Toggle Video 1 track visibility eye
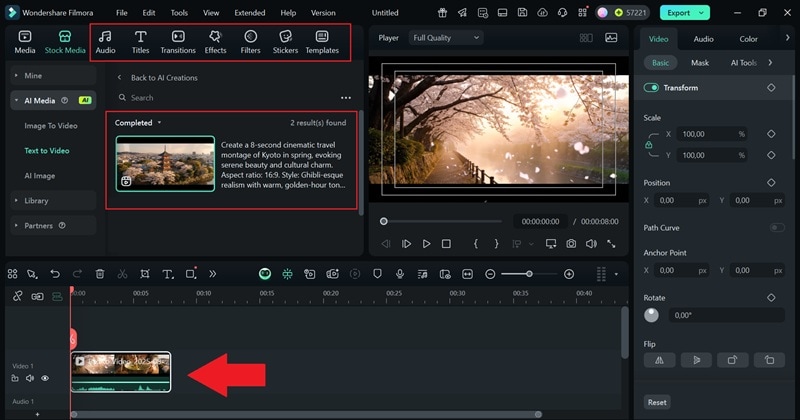This screenshot has width=800, height=420. [x=45, y=378]
